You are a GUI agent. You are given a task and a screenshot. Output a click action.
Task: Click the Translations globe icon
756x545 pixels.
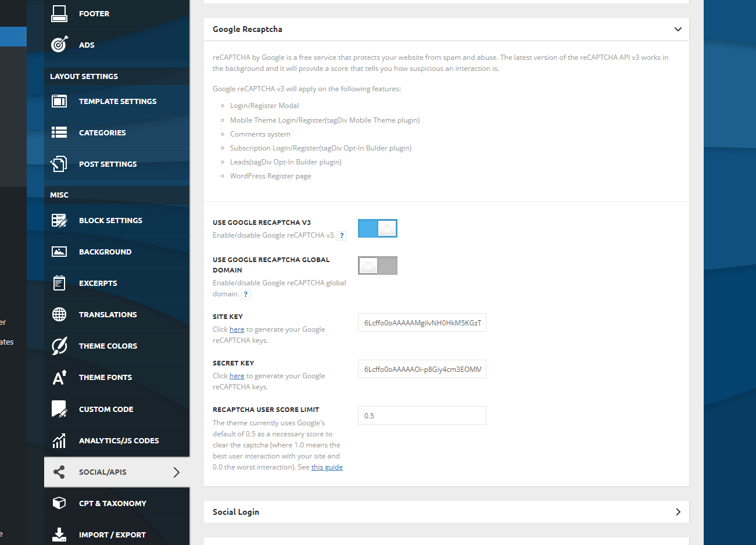tap(59, 314)
